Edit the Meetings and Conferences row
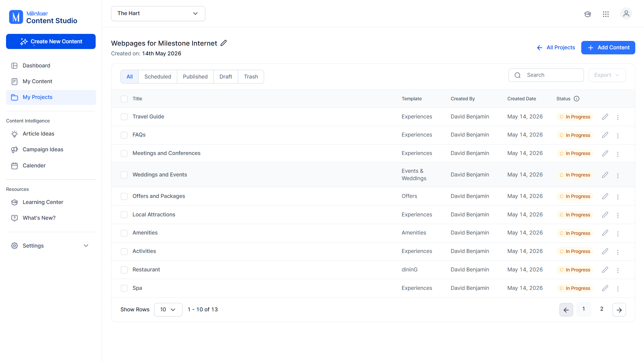This screenshot has height=362, width=644. [x=605, y=153]
